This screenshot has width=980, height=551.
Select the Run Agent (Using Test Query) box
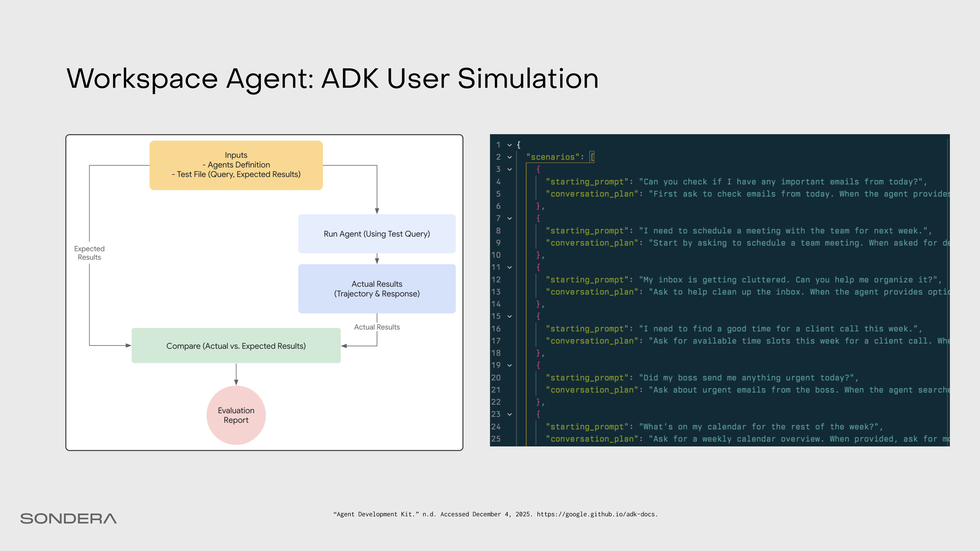(x=377, y=234)
